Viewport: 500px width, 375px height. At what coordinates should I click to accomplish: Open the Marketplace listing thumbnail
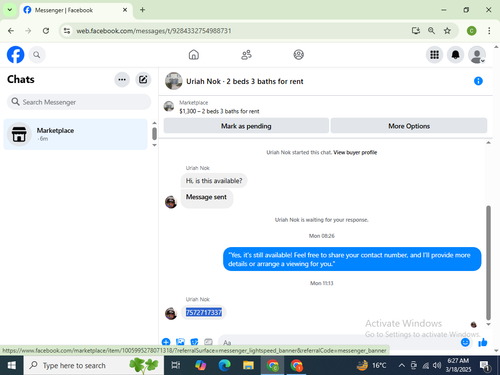coord(169,107)
